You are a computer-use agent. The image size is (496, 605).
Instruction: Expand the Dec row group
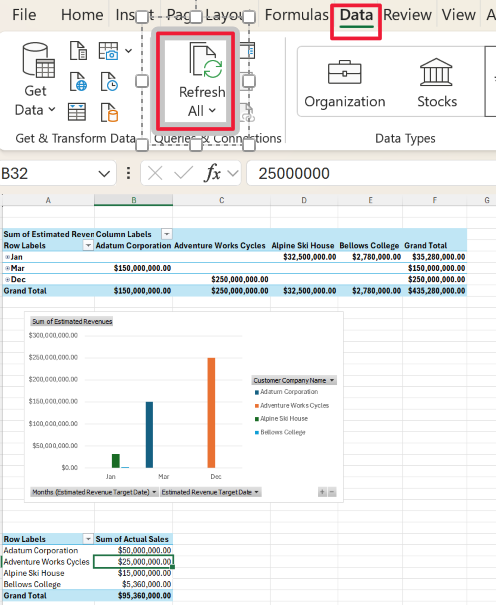7,279
